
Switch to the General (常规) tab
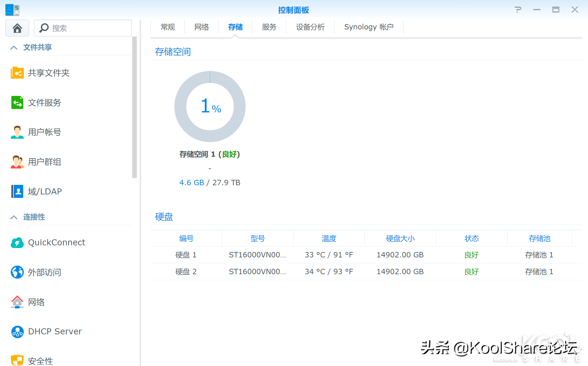pyautogui.click(x=168, y=27)
